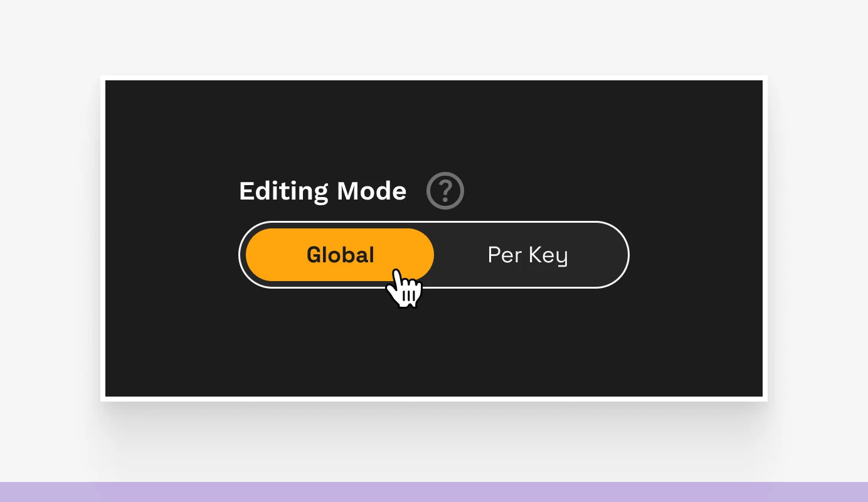Activate the Global segment of the switch

340,255
